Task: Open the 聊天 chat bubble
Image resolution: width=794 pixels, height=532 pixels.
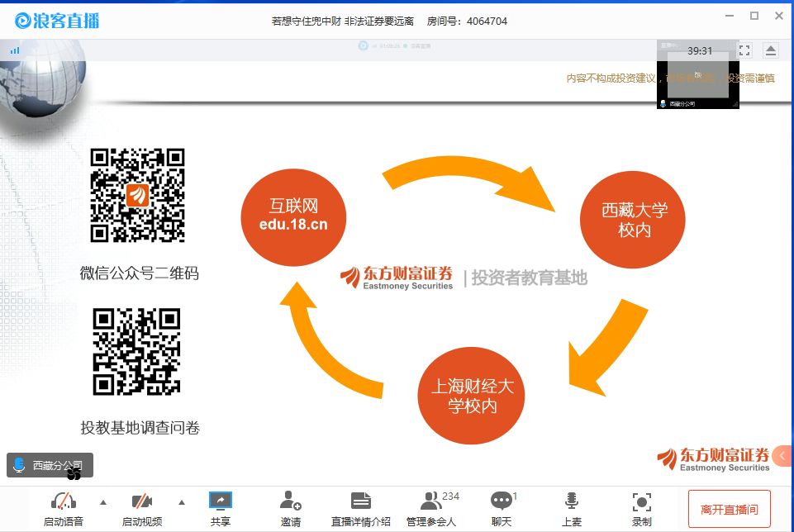Action: [x=502, y=501]
